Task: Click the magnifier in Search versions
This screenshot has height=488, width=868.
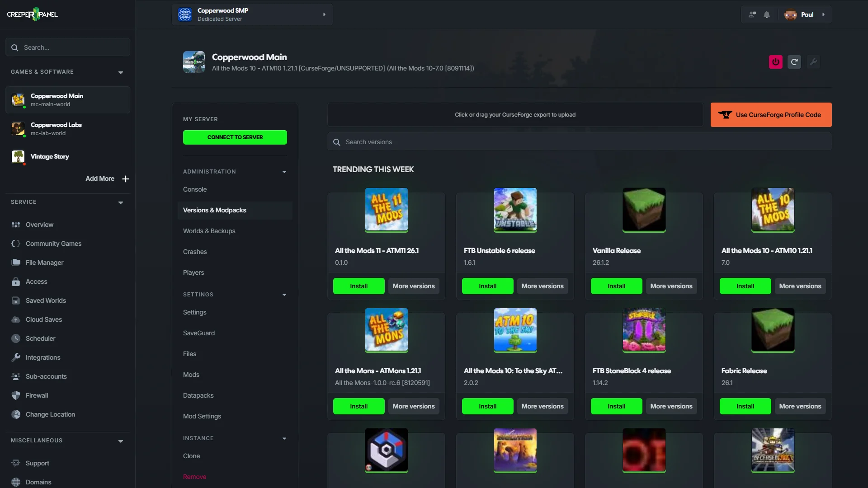Action: click(337, 142)
